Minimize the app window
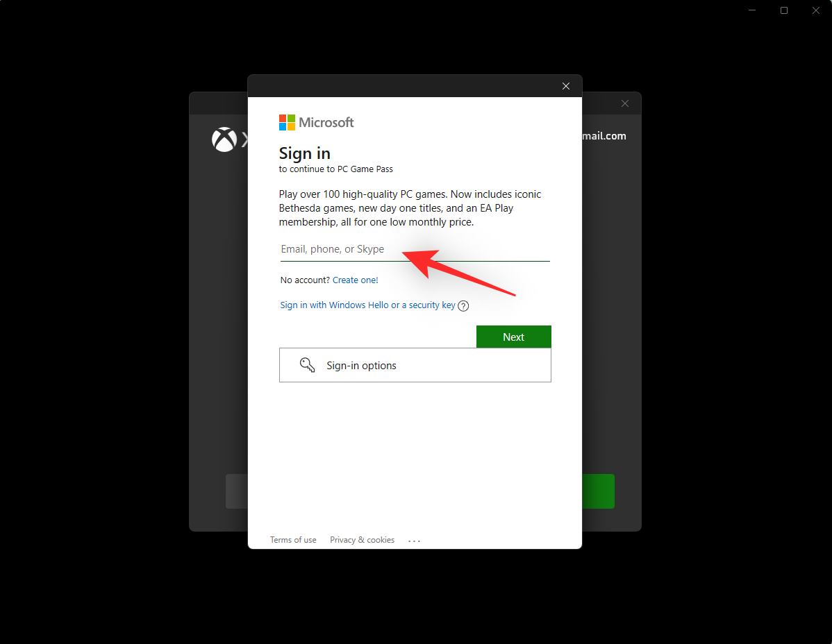The image size is (832, 644). coord(752,10)
